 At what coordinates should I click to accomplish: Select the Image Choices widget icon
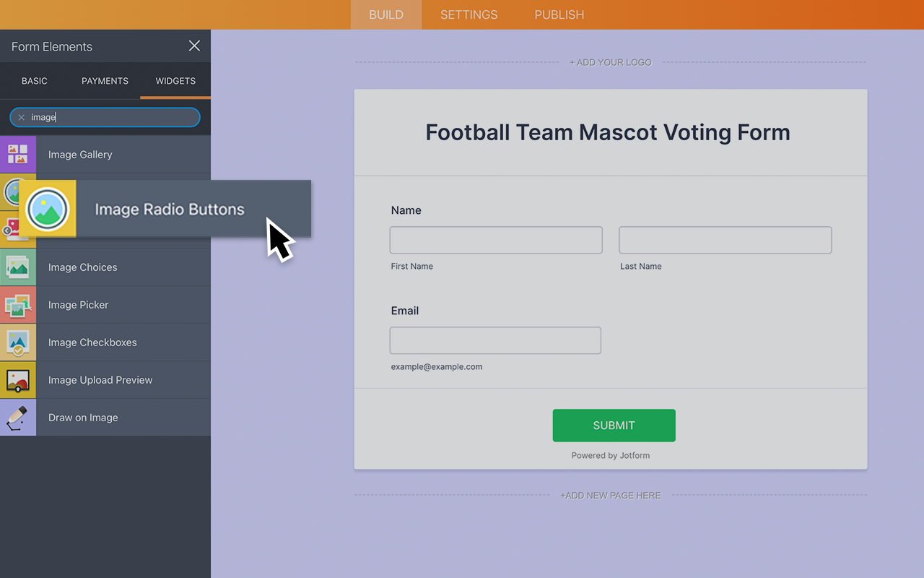[17, 267]
